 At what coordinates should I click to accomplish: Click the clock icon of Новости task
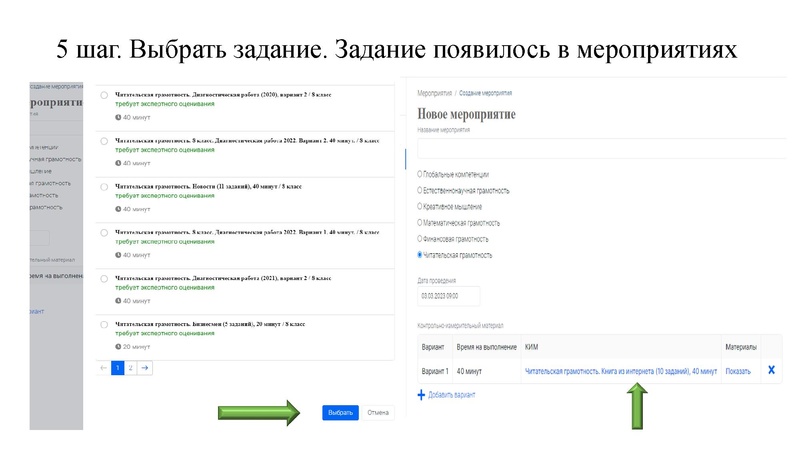(118, 209)
